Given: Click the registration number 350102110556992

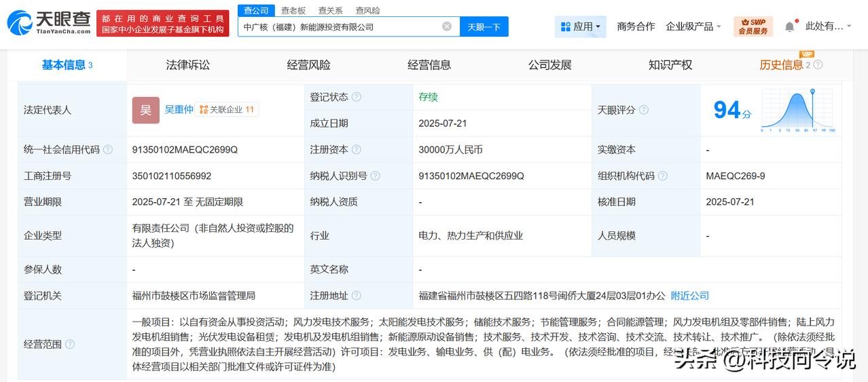Looking at the screenshot, I should tap(172, 176).
